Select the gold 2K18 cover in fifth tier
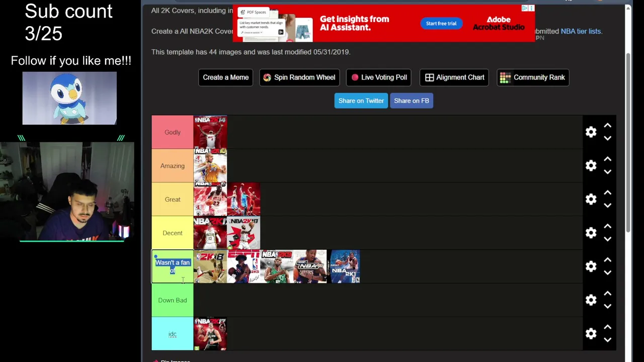 [x=210, y=266]
